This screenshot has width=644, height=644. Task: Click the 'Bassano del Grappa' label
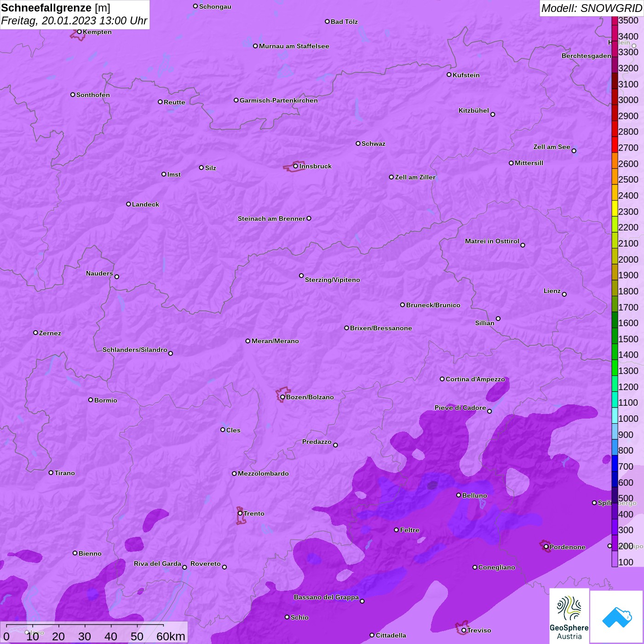tap(326, 597)
